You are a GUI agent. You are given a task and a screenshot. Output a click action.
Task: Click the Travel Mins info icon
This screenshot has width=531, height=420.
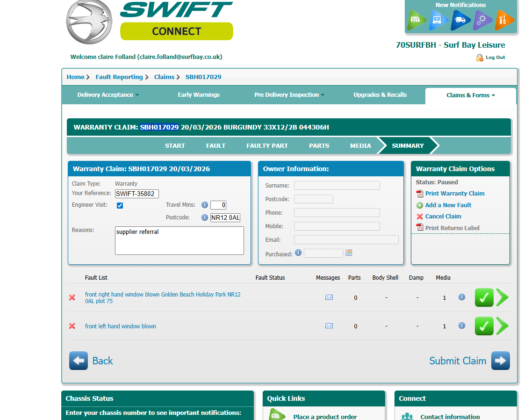205,205
